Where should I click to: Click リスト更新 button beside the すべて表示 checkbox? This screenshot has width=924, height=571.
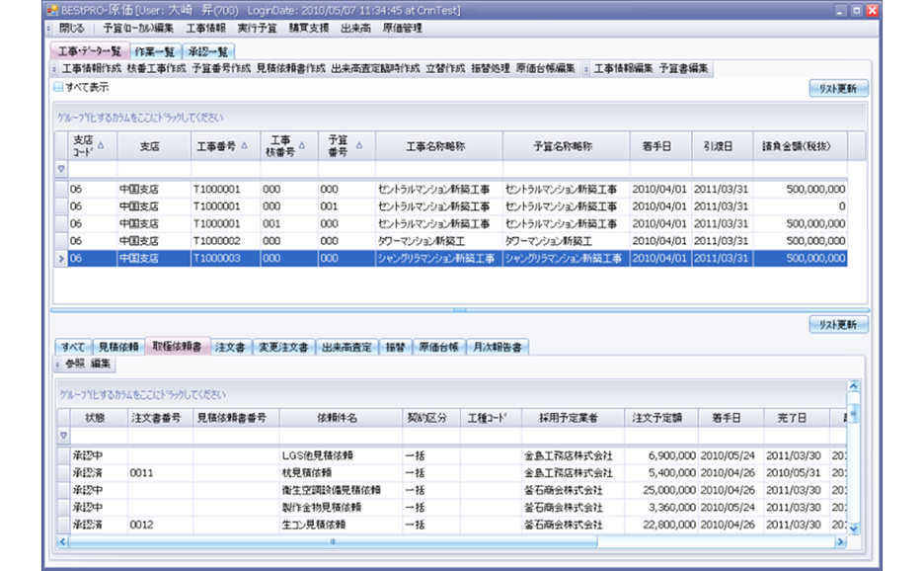pos(838,88)
